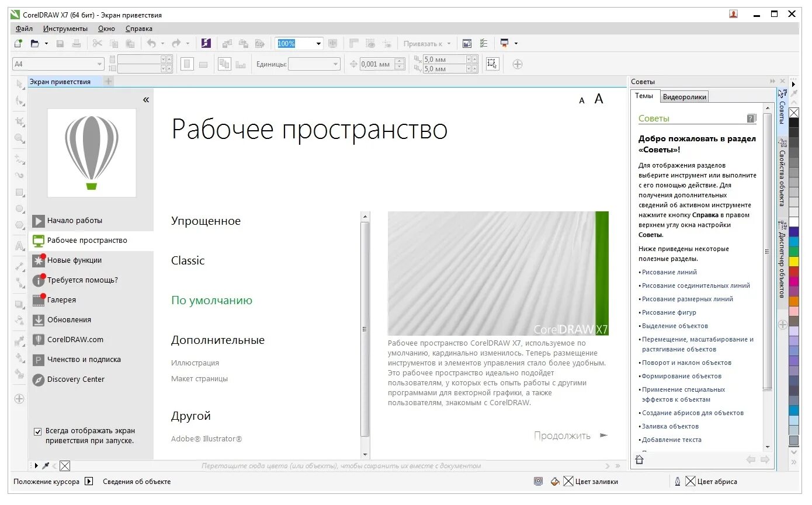
Task: Open the Справка menu
Action: (x=139, y=28)
